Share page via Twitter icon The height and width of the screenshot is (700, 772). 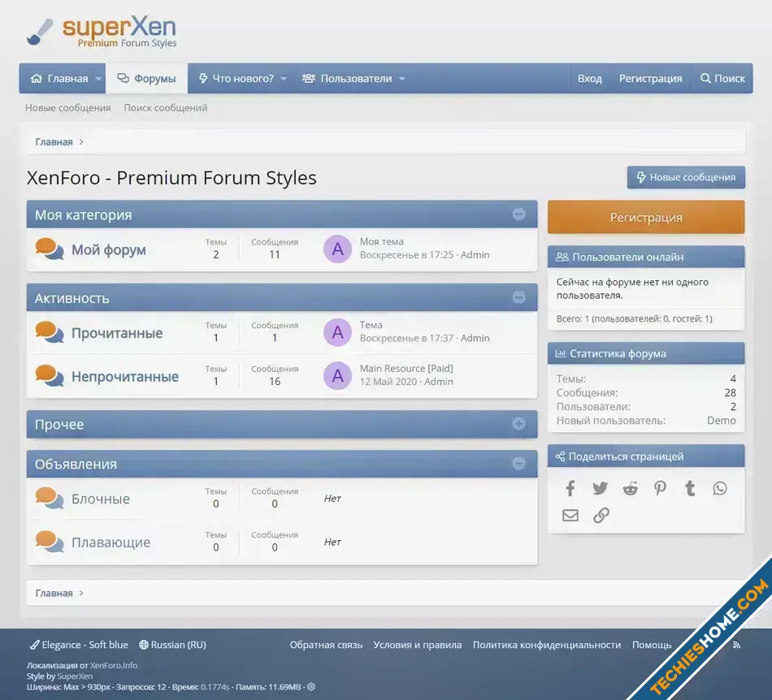pos(600,489)
